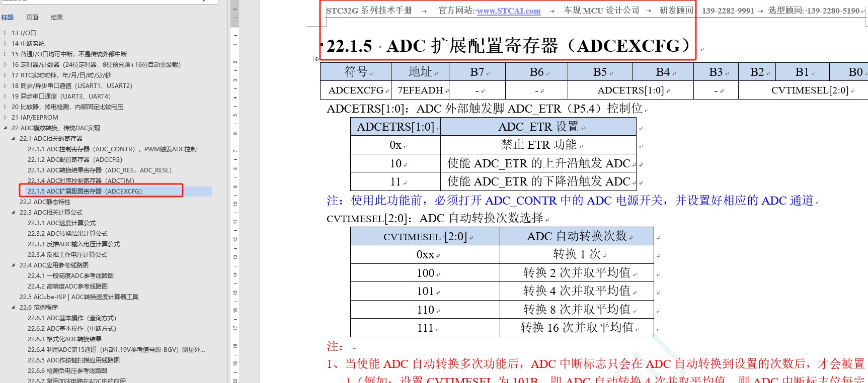This screenshot has height=383, width=868.
Task: Click the ADC_ETR 设置 header cell
Action: 538,127
